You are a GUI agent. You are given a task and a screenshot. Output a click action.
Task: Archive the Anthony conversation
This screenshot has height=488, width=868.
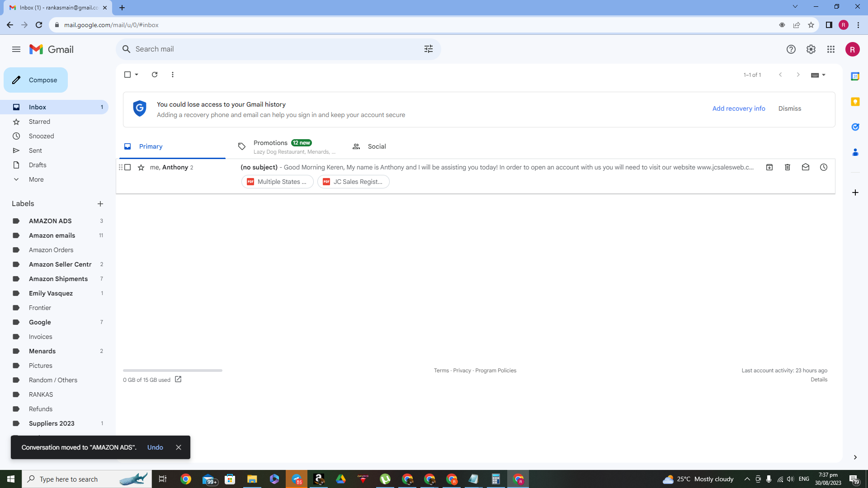(769, 167)
